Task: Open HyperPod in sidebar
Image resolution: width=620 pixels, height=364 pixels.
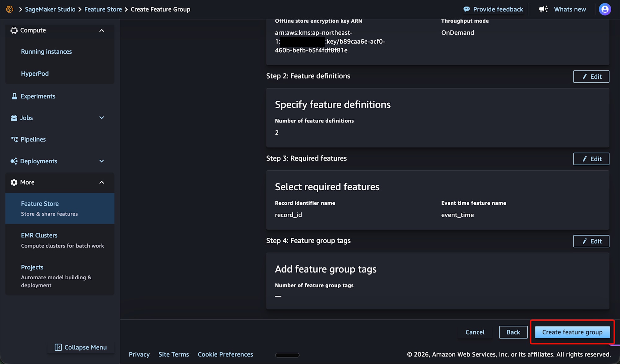Action: coord(35,73)
